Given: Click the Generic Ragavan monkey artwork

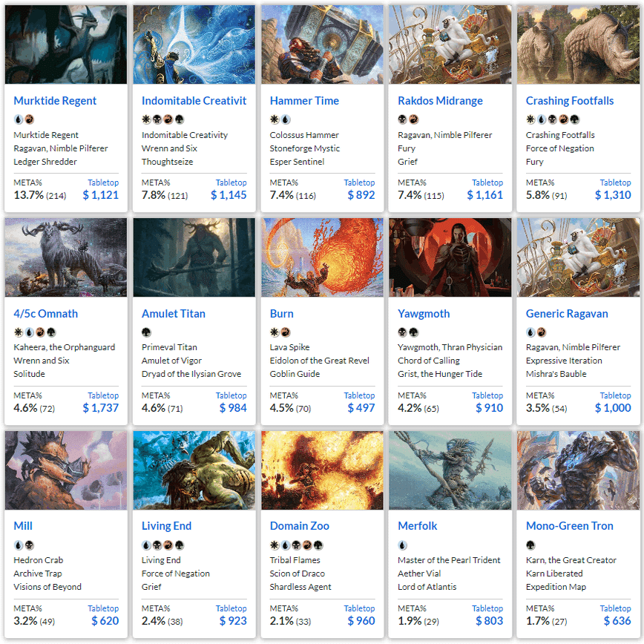Looking at the screenshot, I should coord(578,257).
